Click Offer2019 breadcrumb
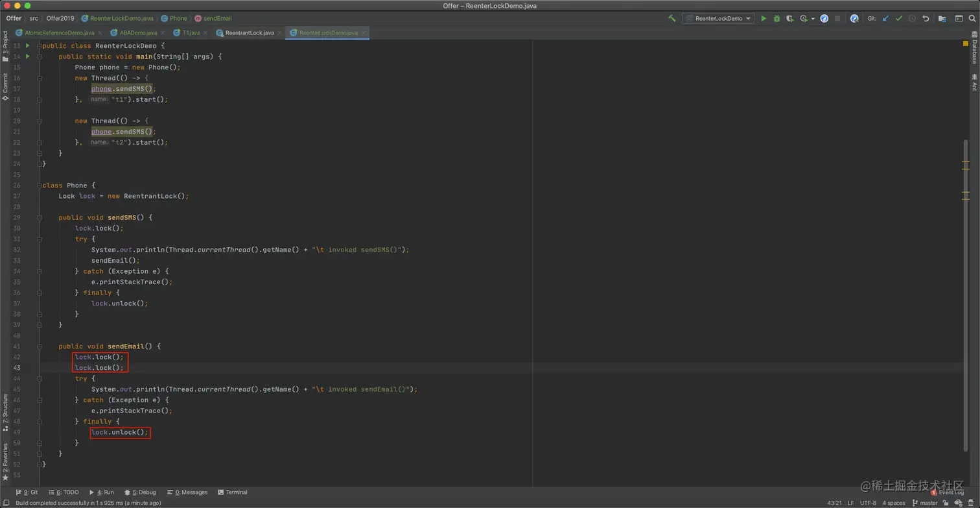 pyautogui.click(x=60, y=19)
